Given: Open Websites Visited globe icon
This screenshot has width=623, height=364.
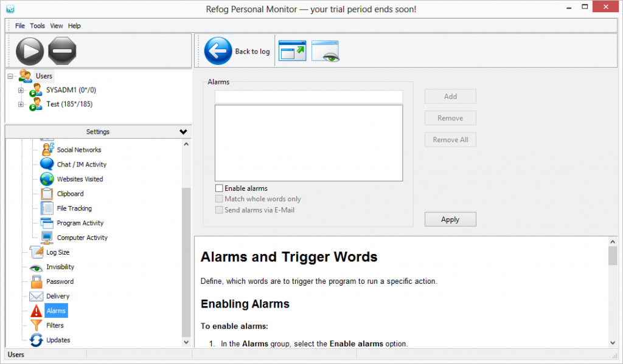Looking at the screenshot, I should pos(47,179).
